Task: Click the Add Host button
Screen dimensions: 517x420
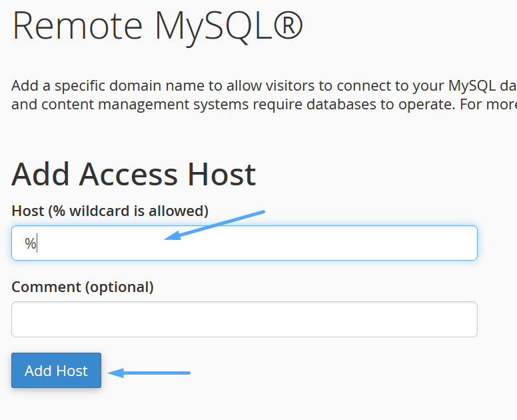Action: point(56,370)
